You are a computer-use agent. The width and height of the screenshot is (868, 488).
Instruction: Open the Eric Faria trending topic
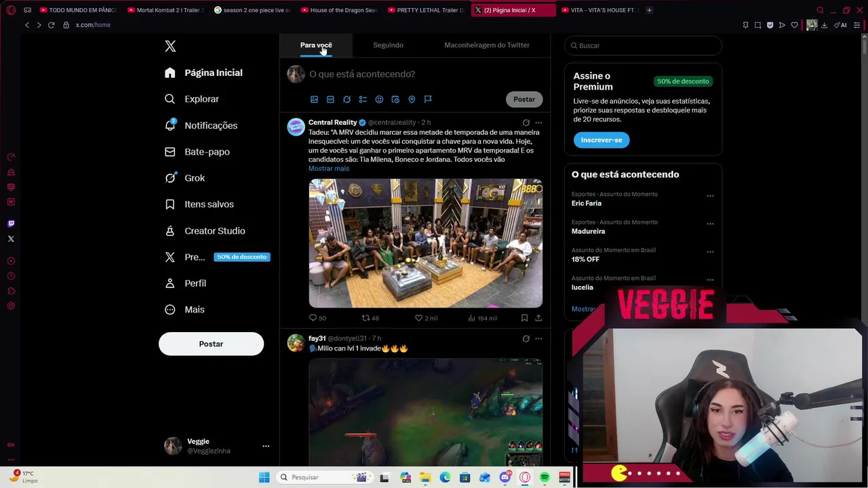(x=587, y=203)
